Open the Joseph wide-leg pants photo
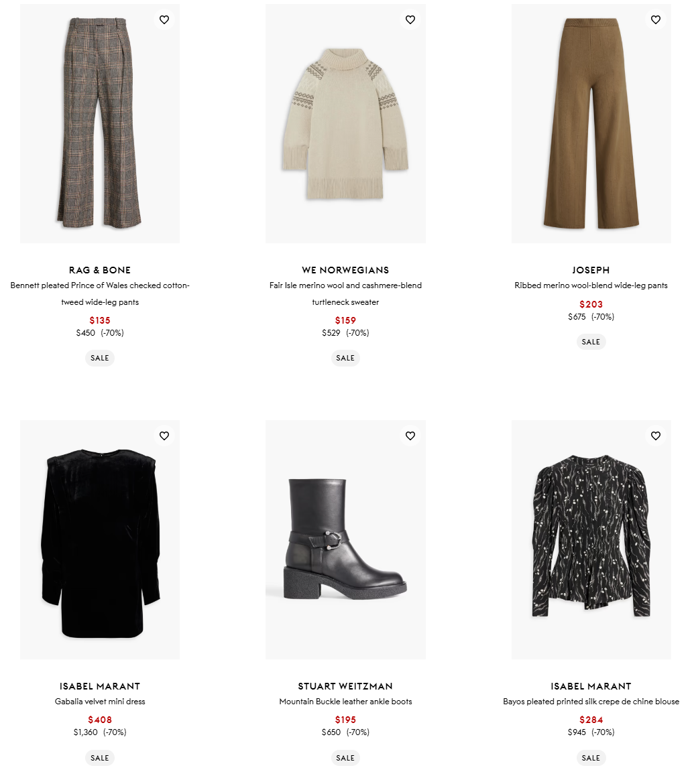Viewport: 692px width, 784px height. coord(591,123)
